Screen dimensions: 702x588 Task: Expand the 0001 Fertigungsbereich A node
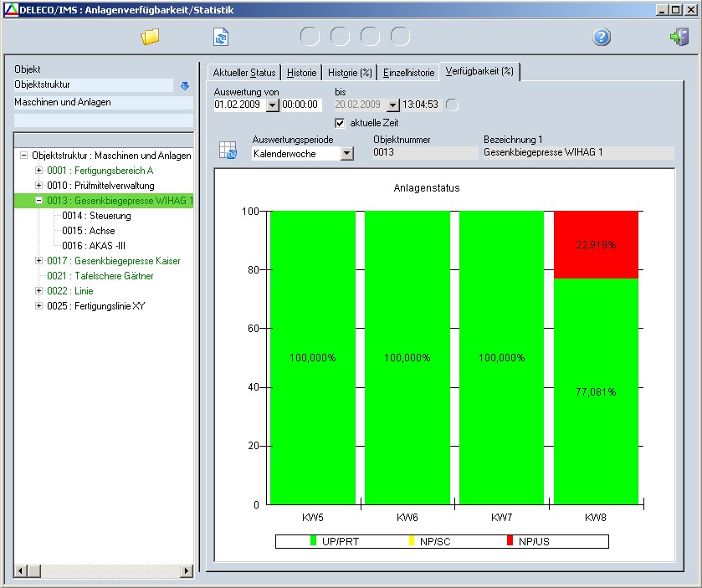38,171
